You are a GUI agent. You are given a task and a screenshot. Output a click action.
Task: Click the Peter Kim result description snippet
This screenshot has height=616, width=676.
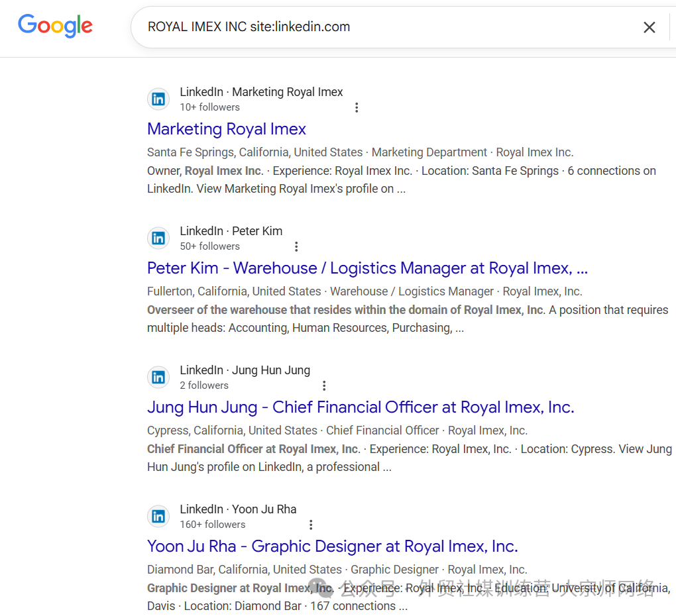click(x=407, y=319)
